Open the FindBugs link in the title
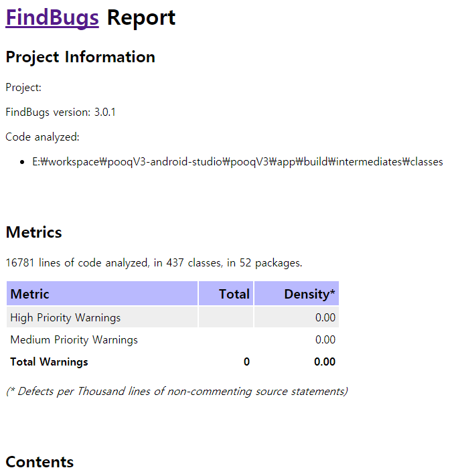Image resolution: width=454 pixels, height=476 pixels. tap(52, 17)
